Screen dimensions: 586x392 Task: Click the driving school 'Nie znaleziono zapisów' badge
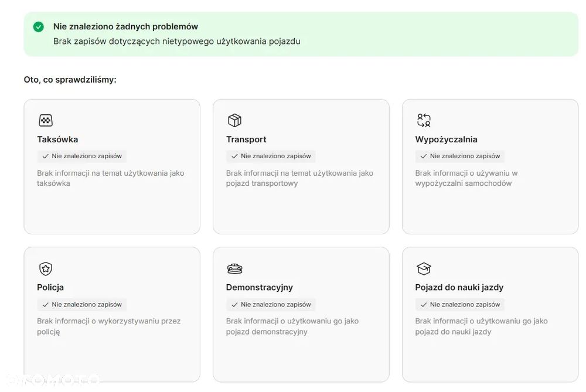click(x=460, y=305)
